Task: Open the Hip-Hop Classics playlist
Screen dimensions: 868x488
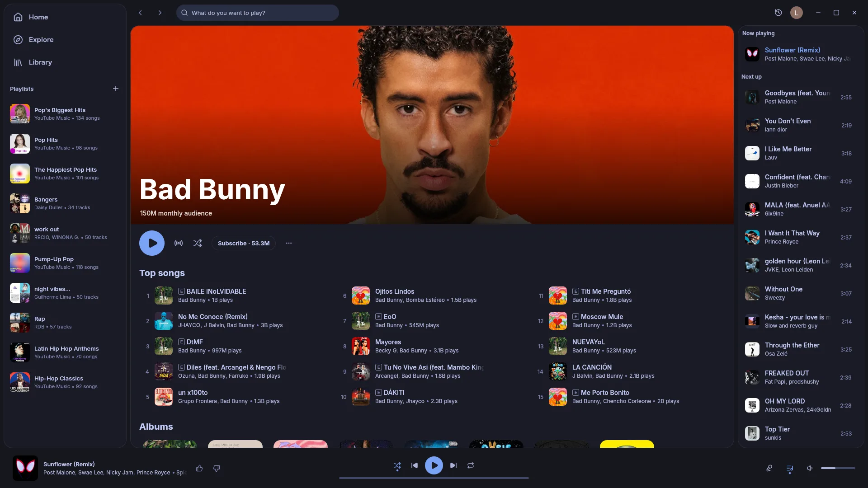Action: (65, 382)
